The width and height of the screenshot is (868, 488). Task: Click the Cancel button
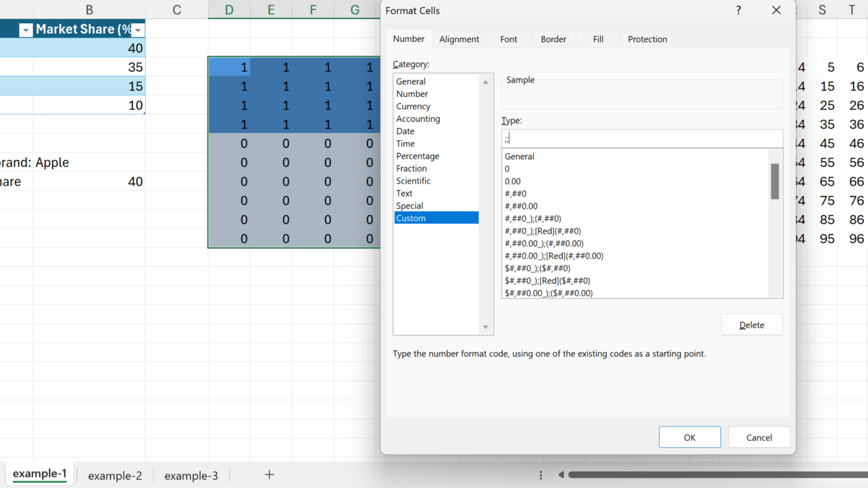click(759, 437)
